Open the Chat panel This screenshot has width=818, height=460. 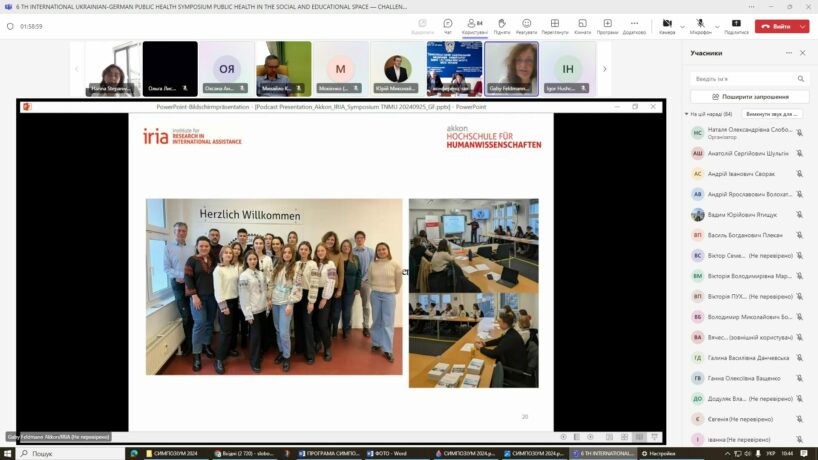pos(447,25)
